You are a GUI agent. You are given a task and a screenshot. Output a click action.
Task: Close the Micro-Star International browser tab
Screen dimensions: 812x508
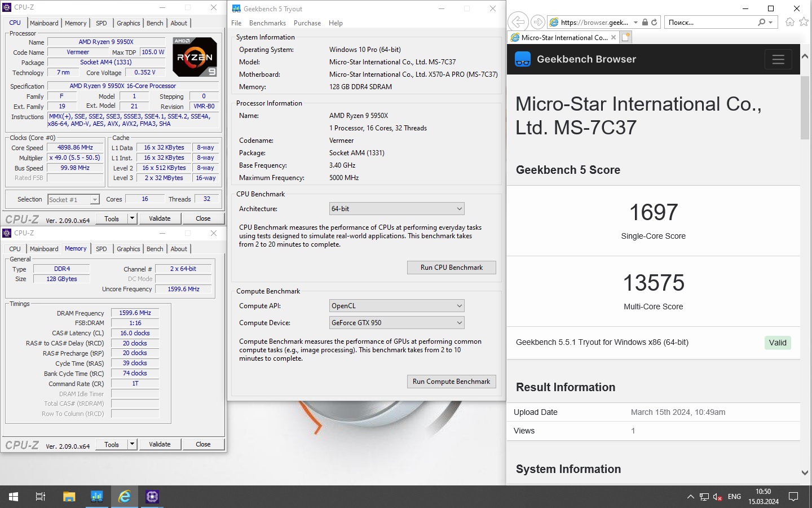(614, 37)
